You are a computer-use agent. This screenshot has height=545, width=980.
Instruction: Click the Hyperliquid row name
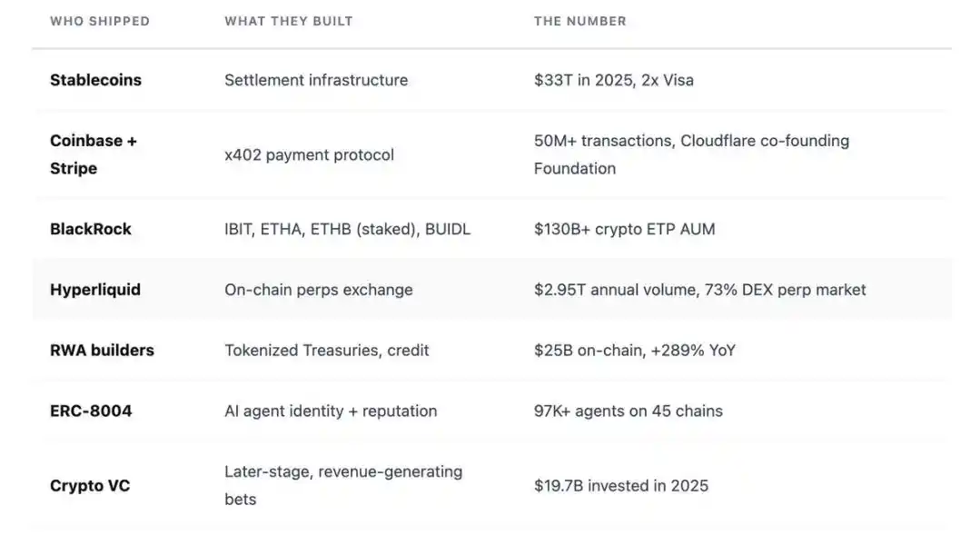tap(95, 290)
